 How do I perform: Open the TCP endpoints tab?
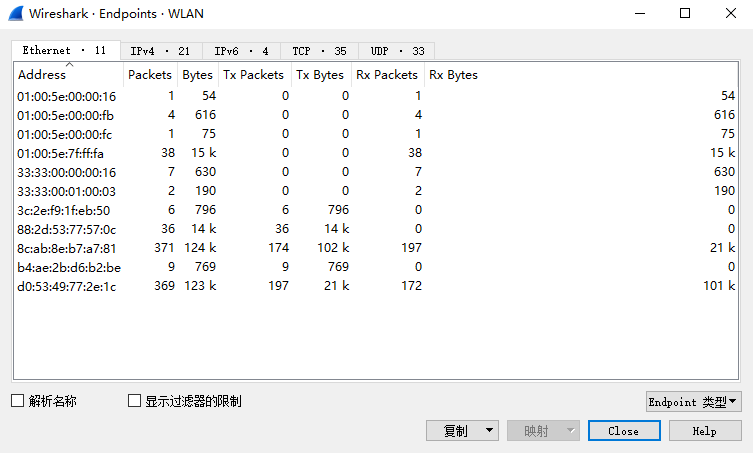319,51
